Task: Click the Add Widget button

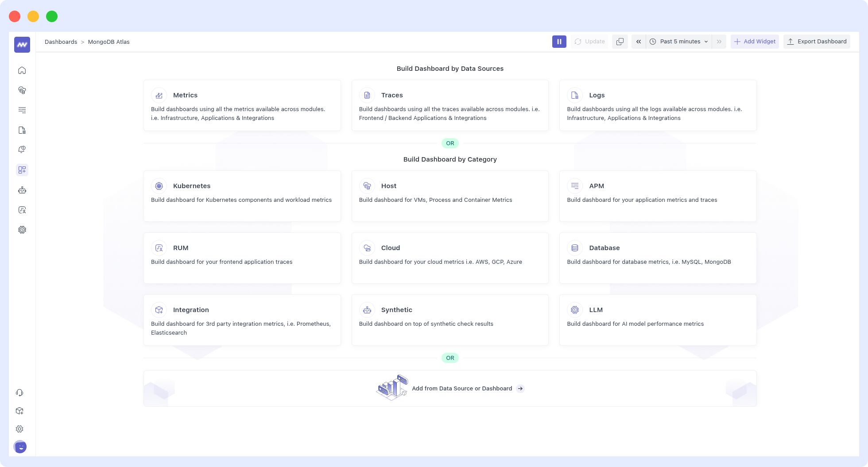Action: (x=755, y=41)
